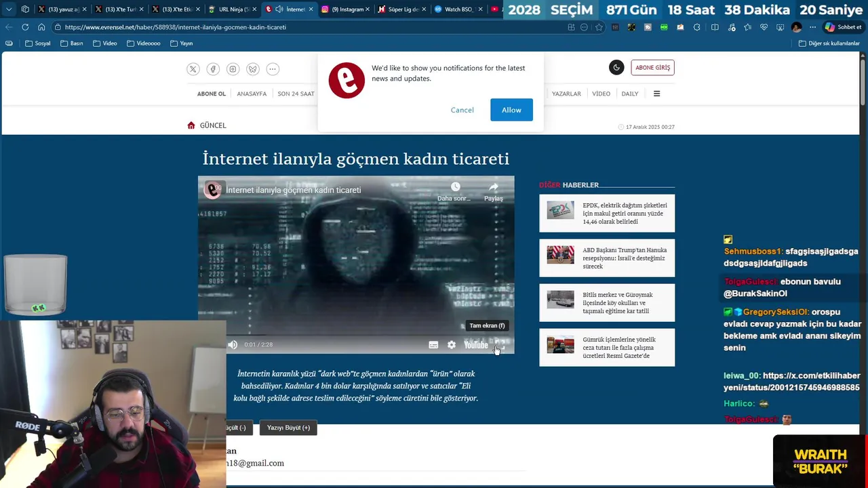Open split screen browser button
This screenshot has height=488, width=868.
pyautogui.click(x=715, y=27)
